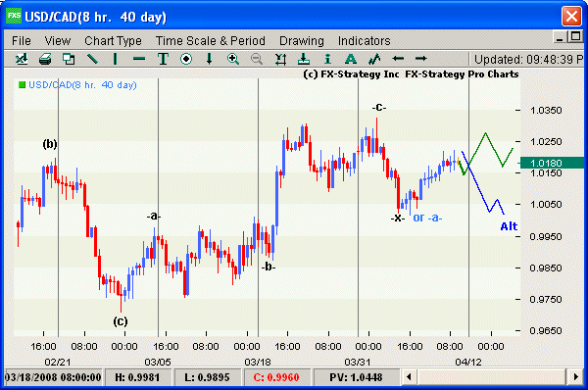588x390 pixels.
Task: Click the Updated: 09:48:39 timestamp
Action: (x=528, y=59)
